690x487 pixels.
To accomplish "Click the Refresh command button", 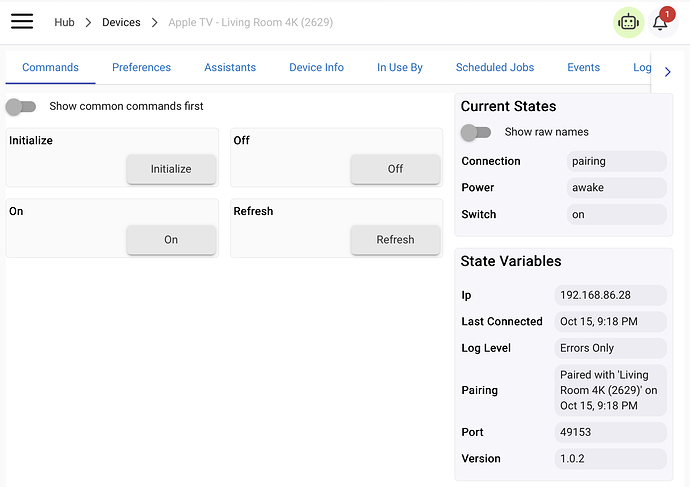I will tap(395, 240).
